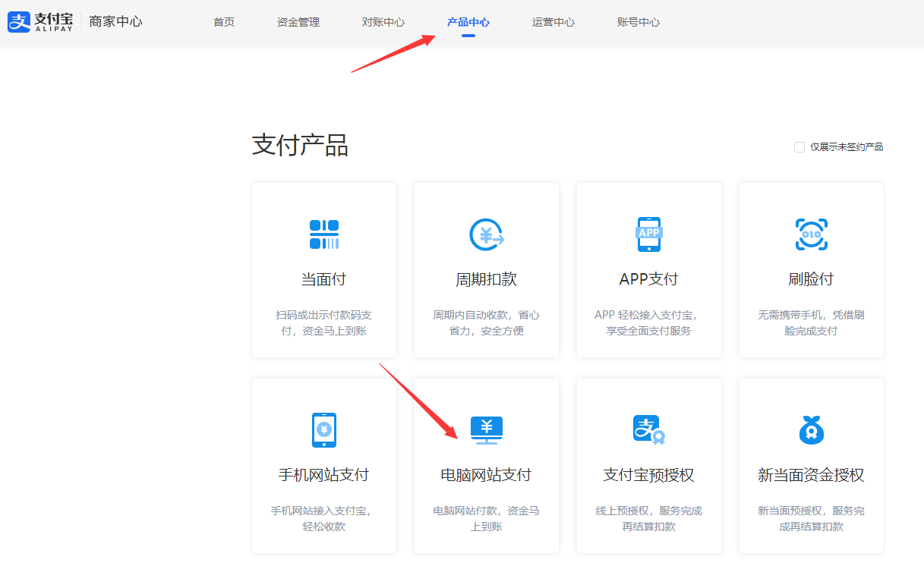The width and height of the screenshot is (924, 566).
Task: Click the 手机网站支付 mobile phone icon
Action: [x=324, y=430]
